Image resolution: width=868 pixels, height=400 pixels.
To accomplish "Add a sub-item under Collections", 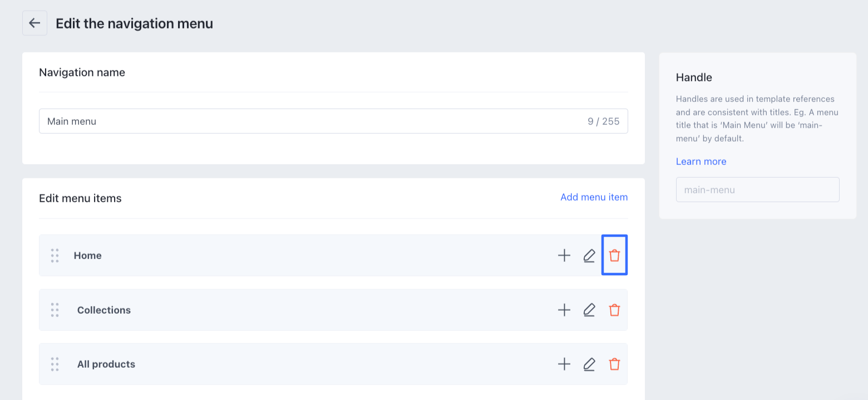I will click(564, 310).
